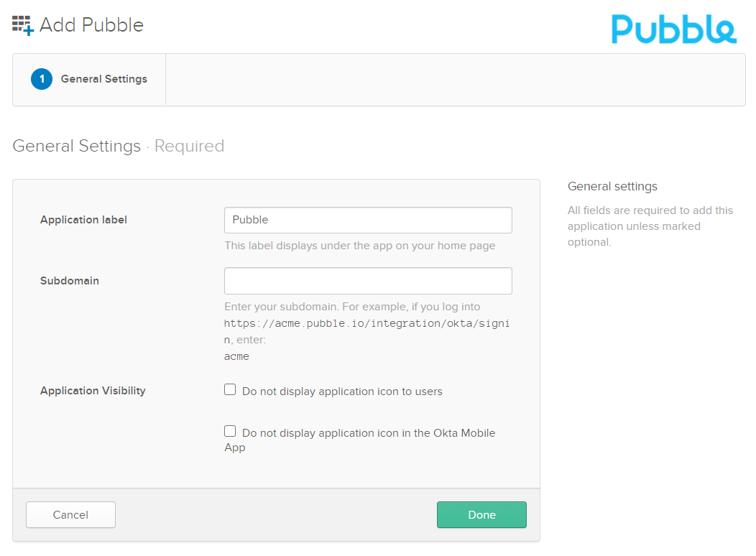Click the green Done button
Viewport: 756px width, 556px height.
coord(481,514)
